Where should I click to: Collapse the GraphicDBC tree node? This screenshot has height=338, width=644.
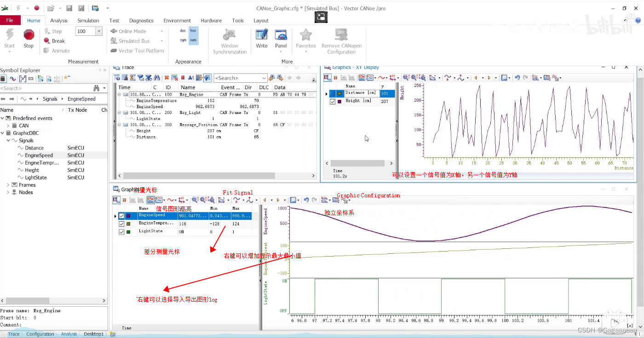3,133
